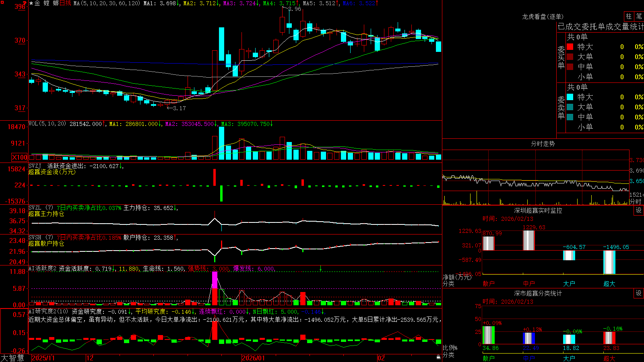The height and width of the screenshot is (362, 644).
Task: Click red 特大 swatch under 委买单
Action: click(x=570, y=47)
